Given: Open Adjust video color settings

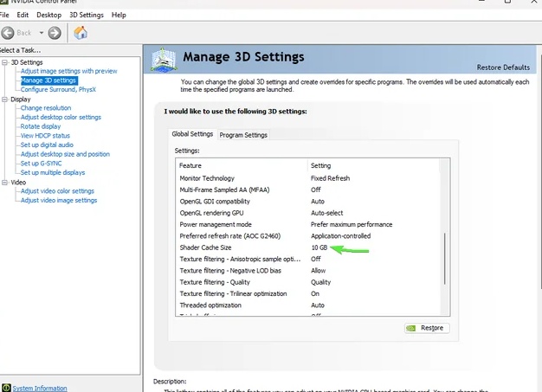Looking at the screenshot, I should coord(57,191).
